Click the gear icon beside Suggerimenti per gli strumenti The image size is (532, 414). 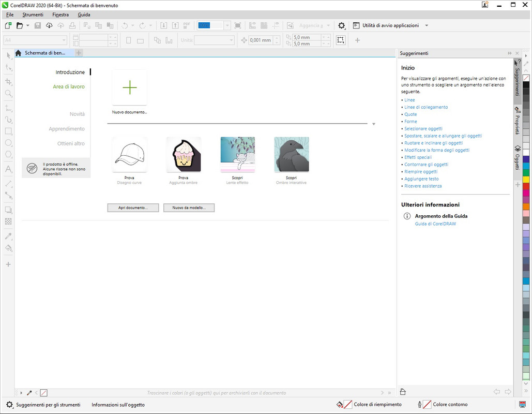pos(9,405)
